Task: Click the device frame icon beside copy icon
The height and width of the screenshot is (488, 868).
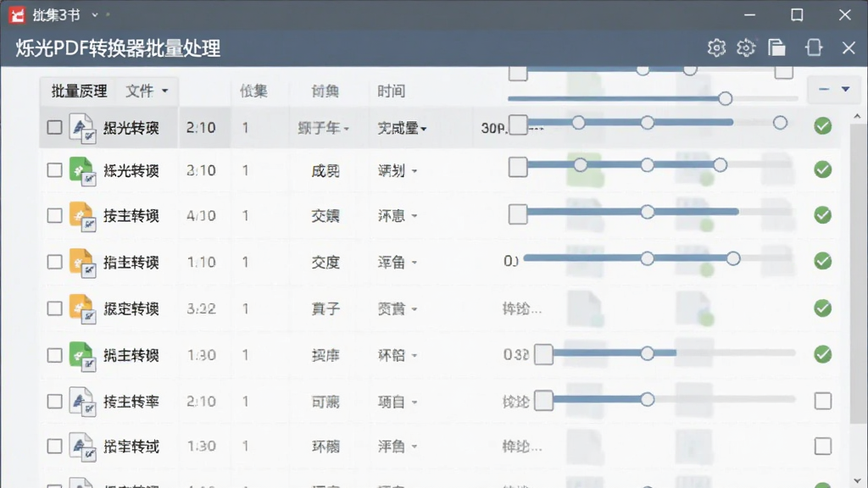Action: click(x=814, y=48)
